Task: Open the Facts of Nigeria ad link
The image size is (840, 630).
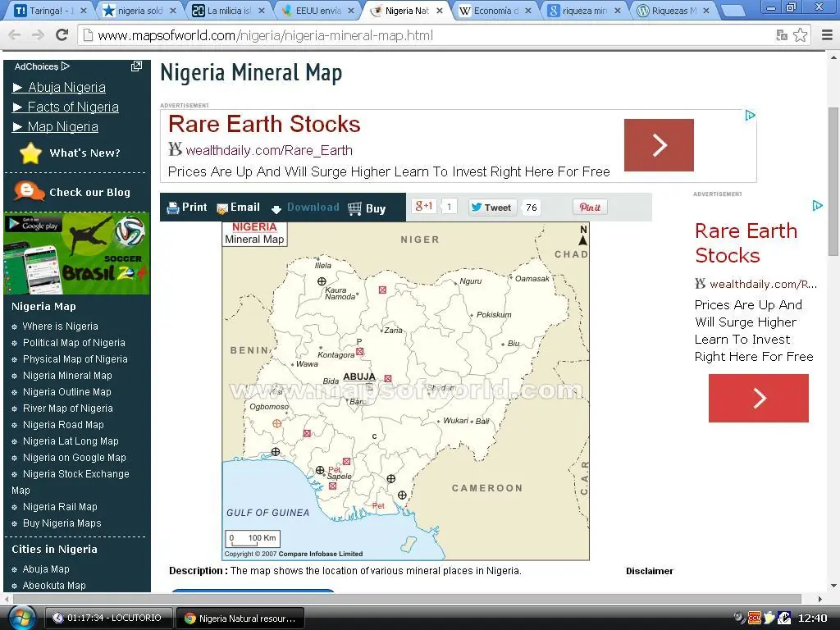Action: point(73,107)
